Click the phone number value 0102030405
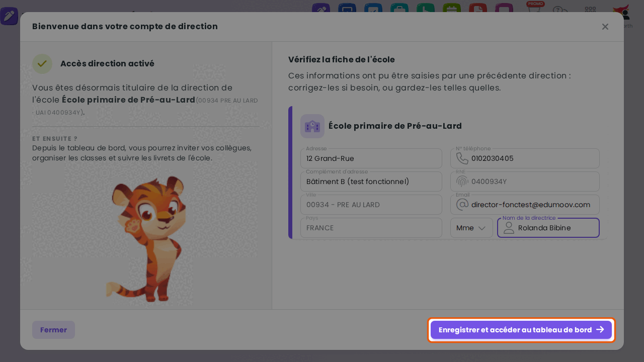 click(493, 158)
